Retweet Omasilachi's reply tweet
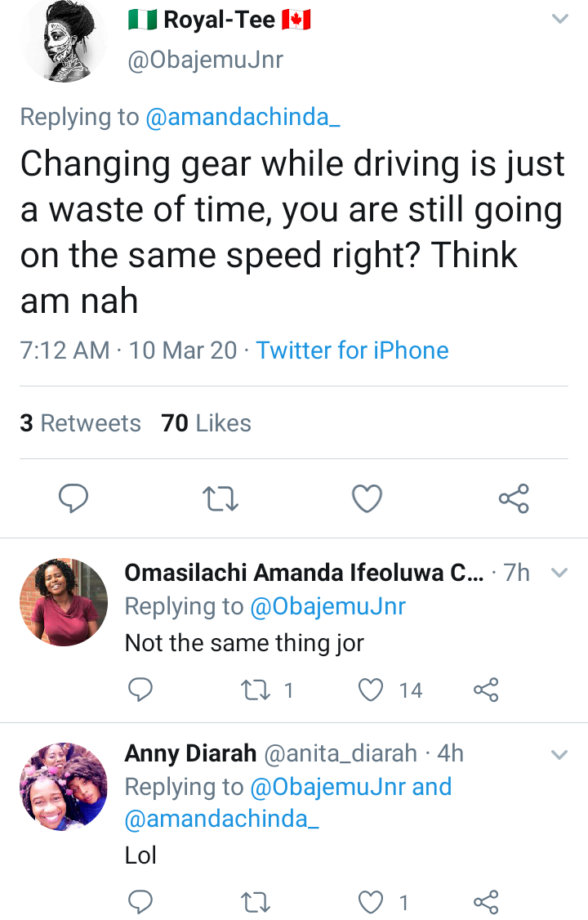Image resolution: width=588 pixels, height=920 pixels. click(x=252, y=690)
